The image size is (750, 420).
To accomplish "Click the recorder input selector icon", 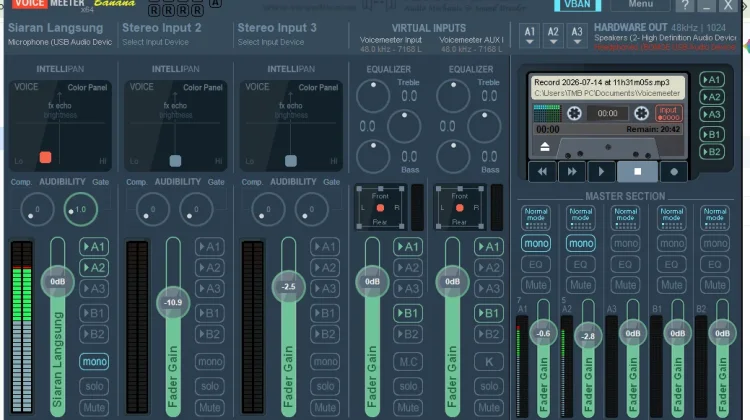I will 668,113.
